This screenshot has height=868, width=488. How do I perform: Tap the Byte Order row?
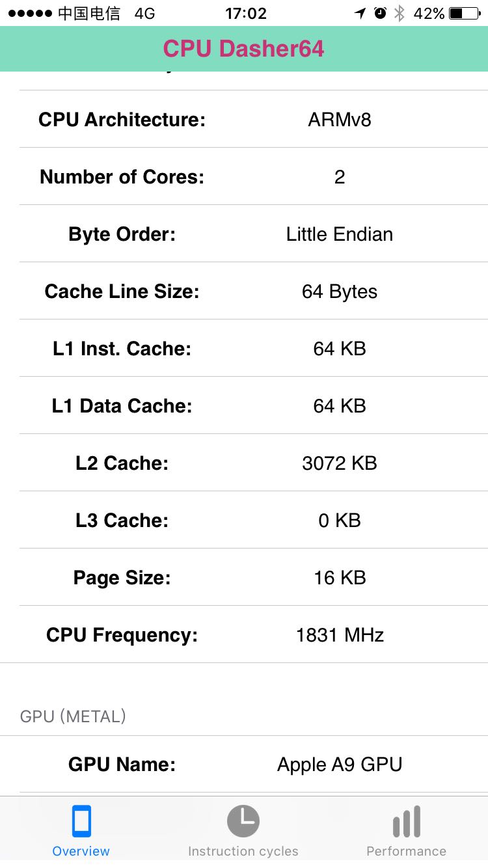point(244,234)
